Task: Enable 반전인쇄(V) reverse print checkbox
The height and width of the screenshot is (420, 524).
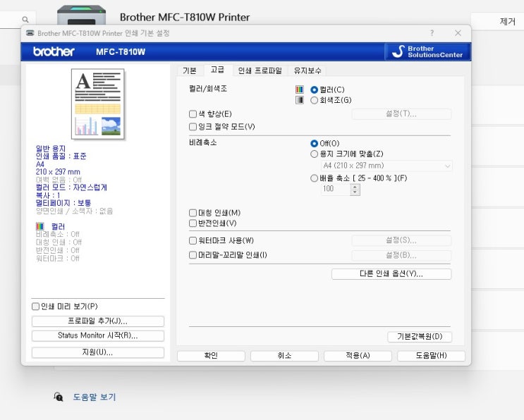Action: click(x=193, y=223)
